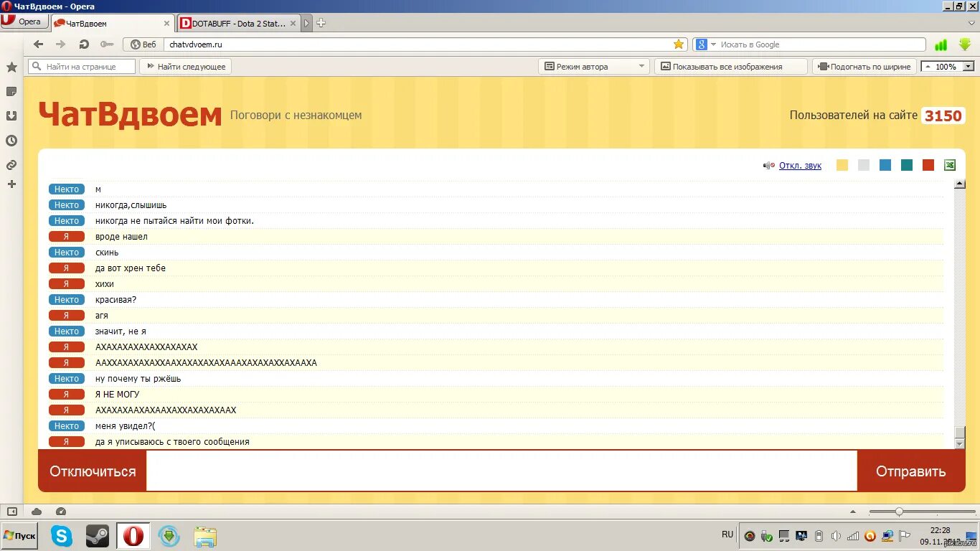Open the Notes sidebar panel
This screenshot has width=980, height=551.
(11, 92)
